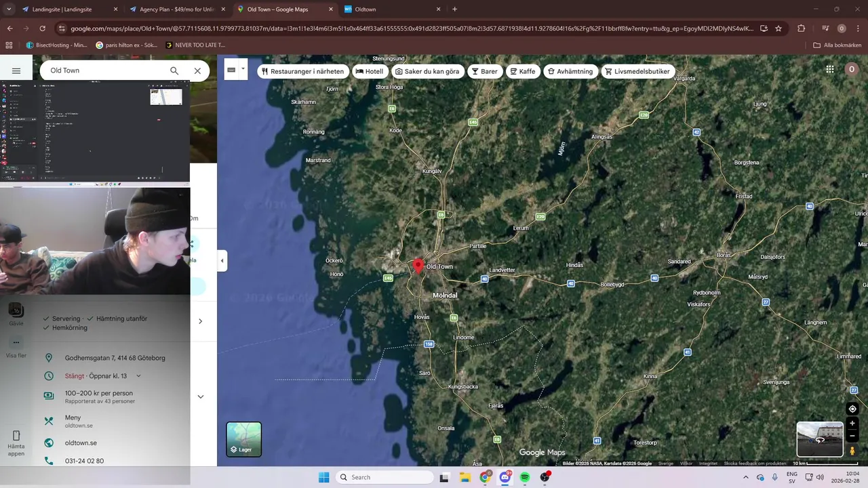Open the Windows Start menu
868x488 pixels.
tap(324, 477)
